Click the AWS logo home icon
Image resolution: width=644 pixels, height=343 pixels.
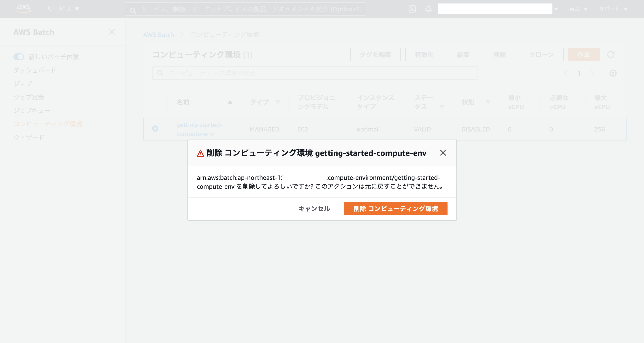(24, 8)
